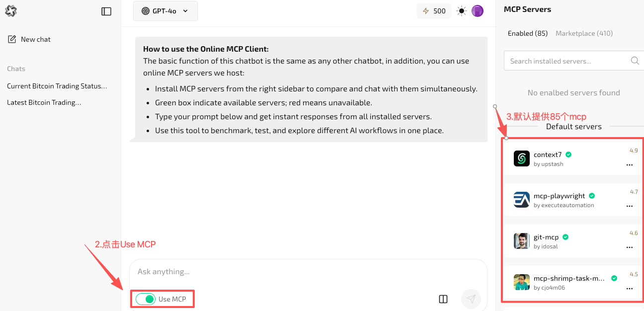Click the git-mcp author avatar
The width and height of the screenshot is (644, 311).
click(x=522, y=241)
